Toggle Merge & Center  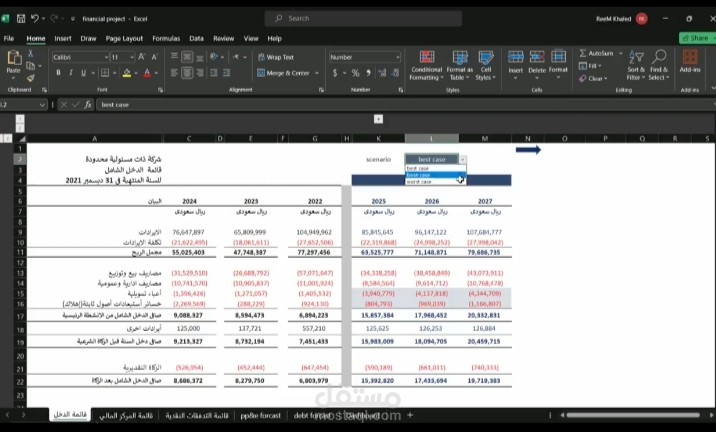point(284,73)
